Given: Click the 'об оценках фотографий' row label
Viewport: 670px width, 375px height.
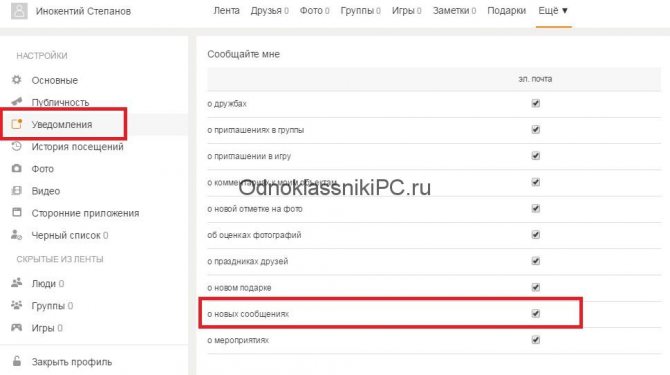Looking at the screenshot, I should coord(254,235).
